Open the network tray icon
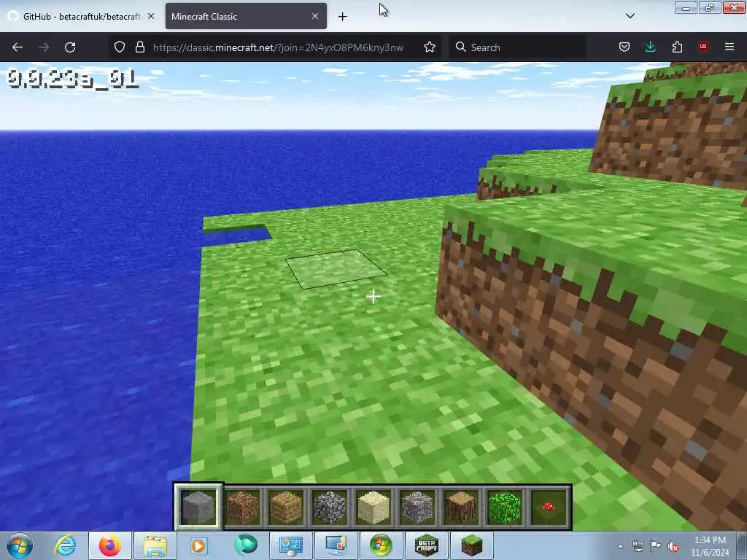This screenshot has width=747, height=560. point(638,547)
